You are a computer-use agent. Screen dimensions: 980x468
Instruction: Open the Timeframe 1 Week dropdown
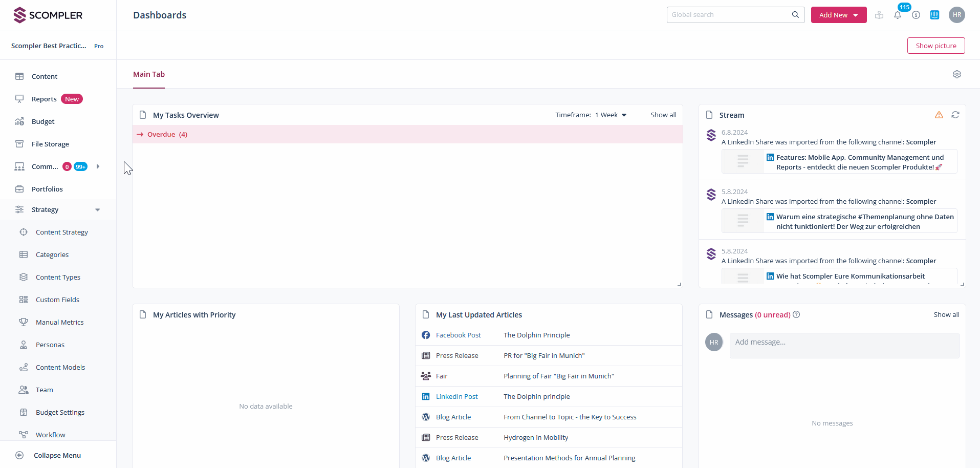(611, 115)
